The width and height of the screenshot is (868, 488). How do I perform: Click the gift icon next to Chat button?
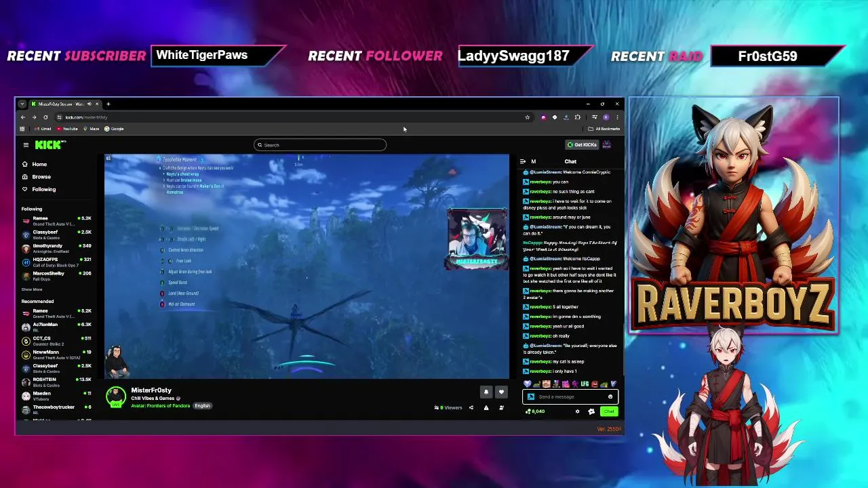(x=591, y=411)
